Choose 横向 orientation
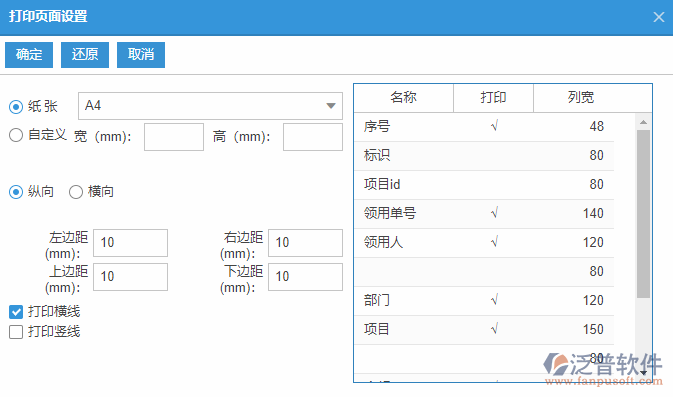This screenshot has height=397, width=673. [76, 191]
